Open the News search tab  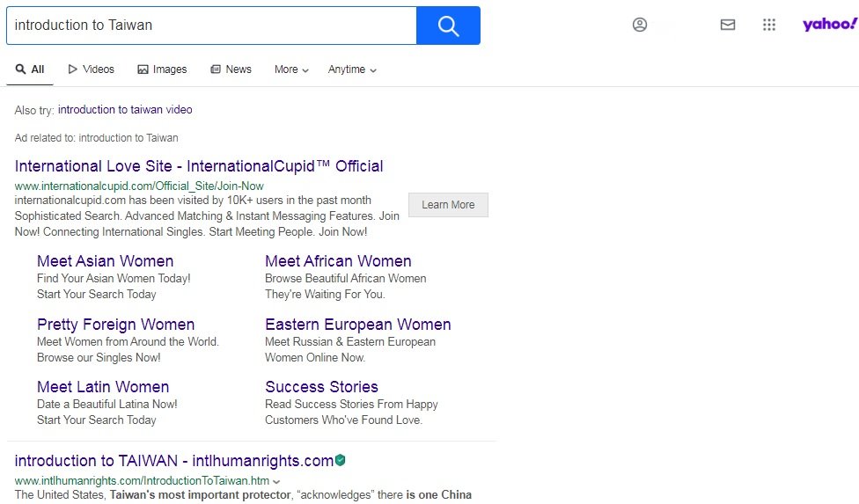[x=231, y=69]
